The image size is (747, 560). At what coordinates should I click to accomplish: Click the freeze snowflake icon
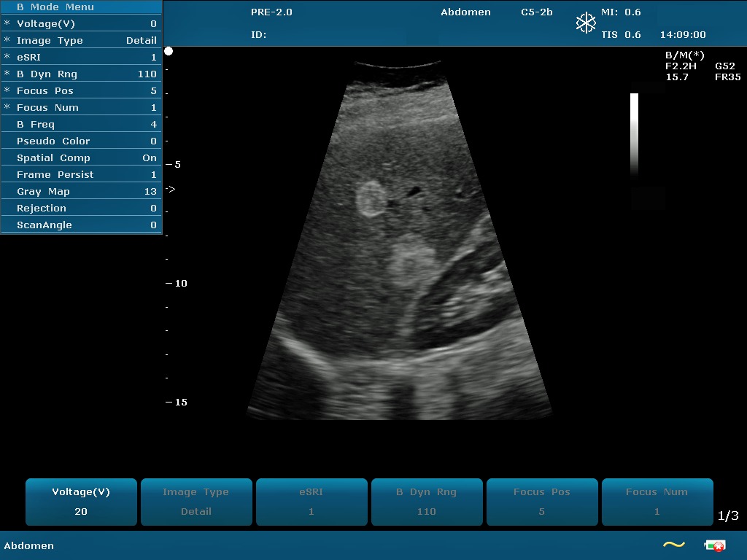tap(586, 23)
